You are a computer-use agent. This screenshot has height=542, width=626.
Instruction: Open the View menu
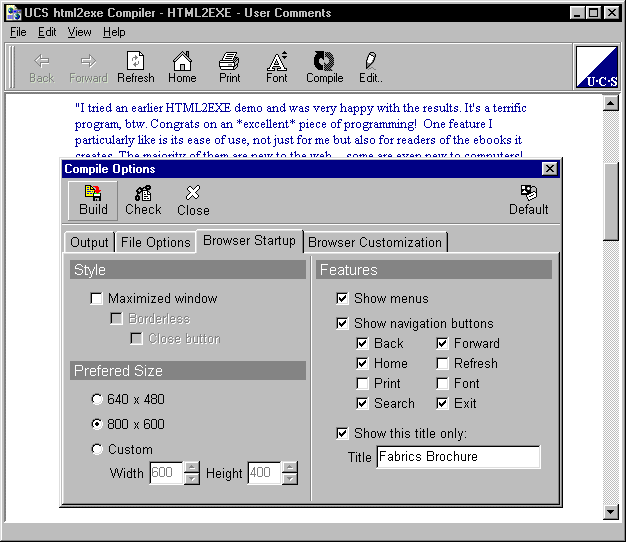pyautogui.click(x=79, y=32)
